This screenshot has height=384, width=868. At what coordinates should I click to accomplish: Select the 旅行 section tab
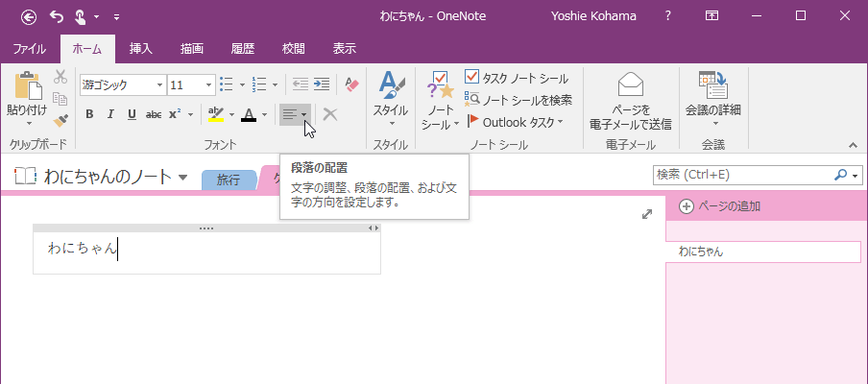[x=229, y=180]
